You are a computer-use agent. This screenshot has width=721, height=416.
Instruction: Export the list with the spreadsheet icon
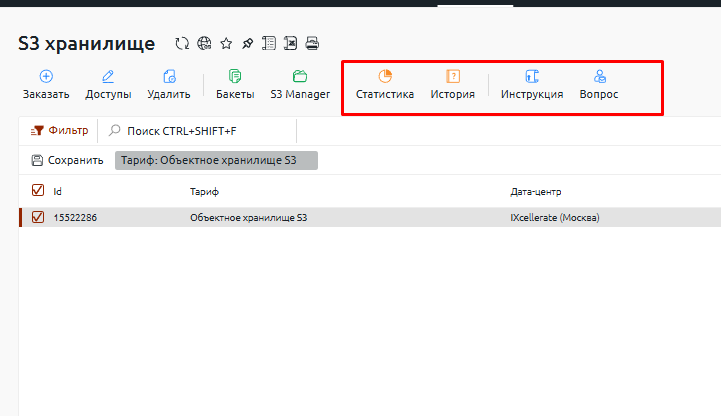(x=290, y=44)
